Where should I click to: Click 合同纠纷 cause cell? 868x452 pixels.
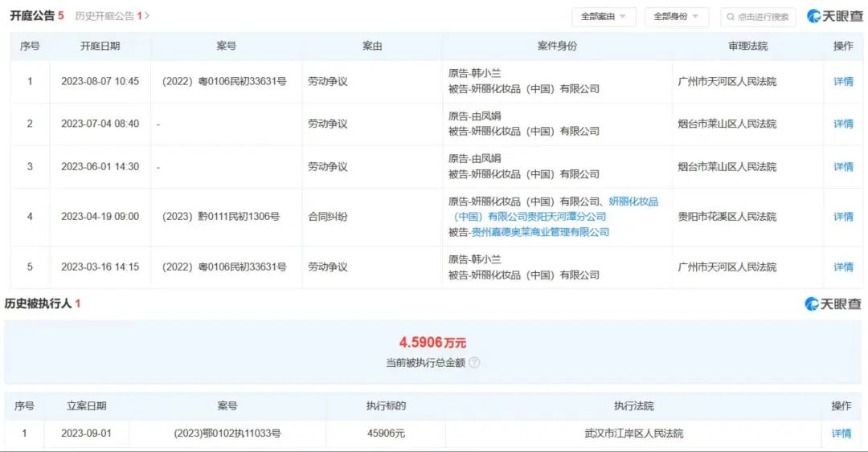tap(328, 216)
